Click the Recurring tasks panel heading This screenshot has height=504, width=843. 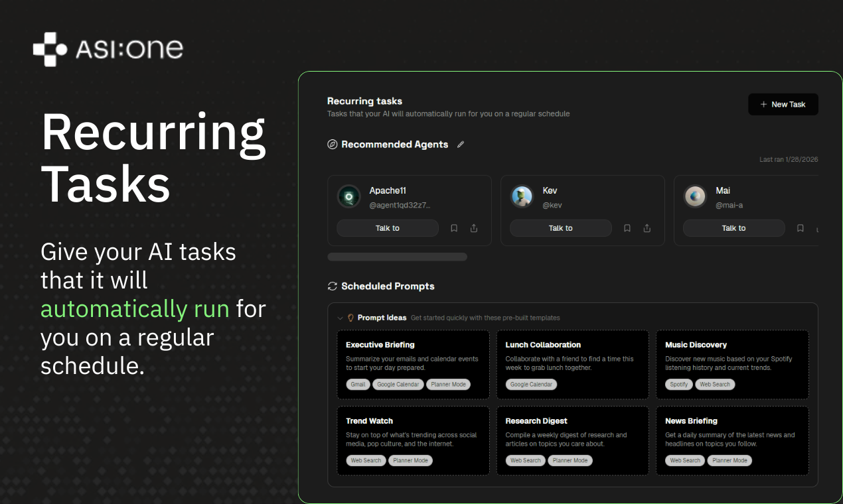point(364,101)
